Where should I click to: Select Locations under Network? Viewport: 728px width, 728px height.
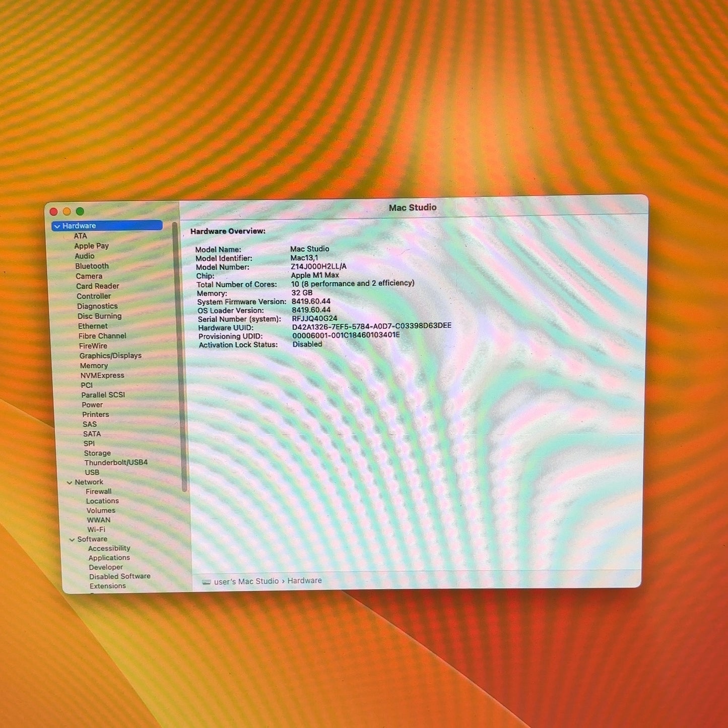pos(102,501)
